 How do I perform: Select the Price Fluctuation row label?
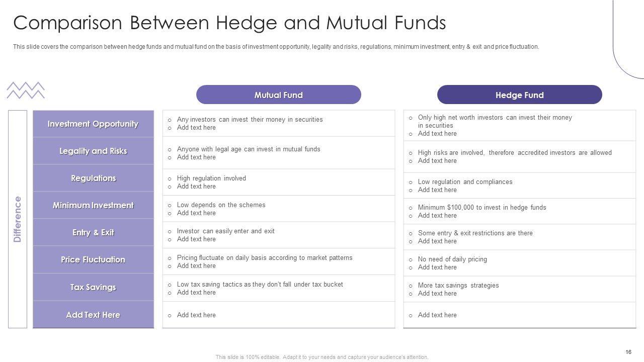(93, 260)
